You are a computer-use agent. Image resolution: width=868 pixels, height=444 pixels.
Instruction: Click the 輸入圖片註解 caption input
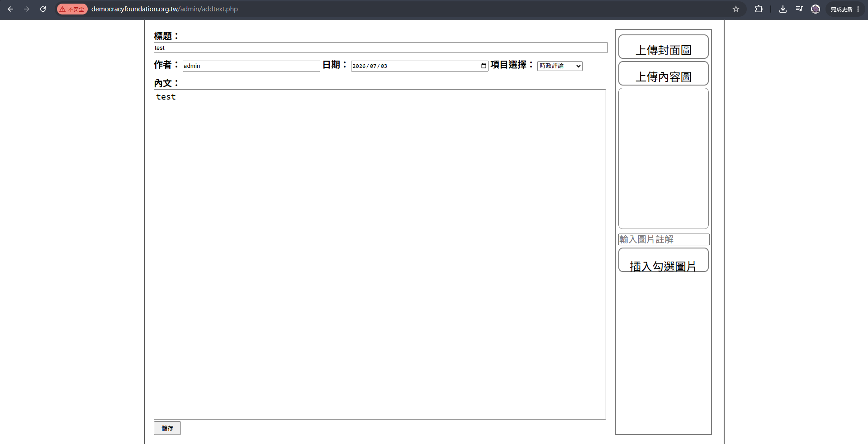tap(664, 239)
